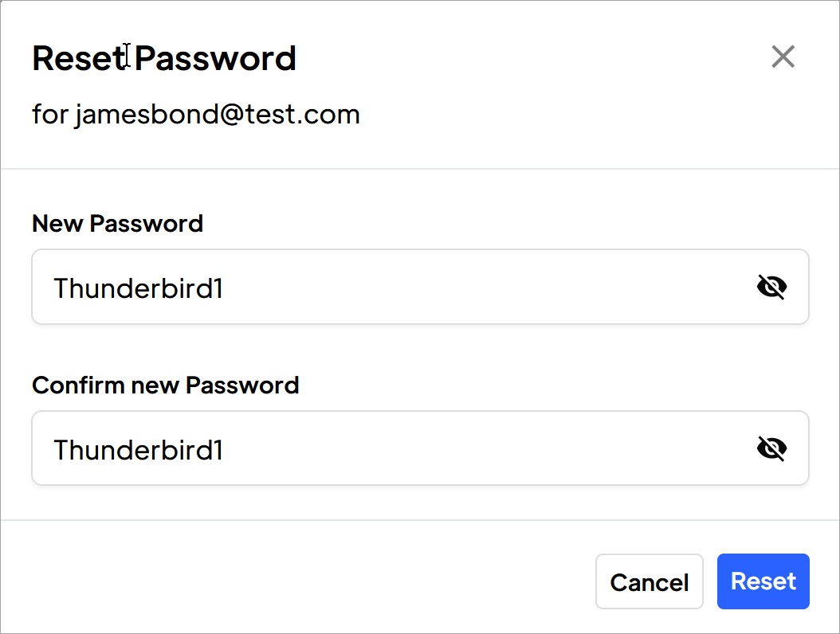The height and width of the screenshot is (634, 840).
Task: Focus the Confirm new Password input field
Action: [420, 448]
